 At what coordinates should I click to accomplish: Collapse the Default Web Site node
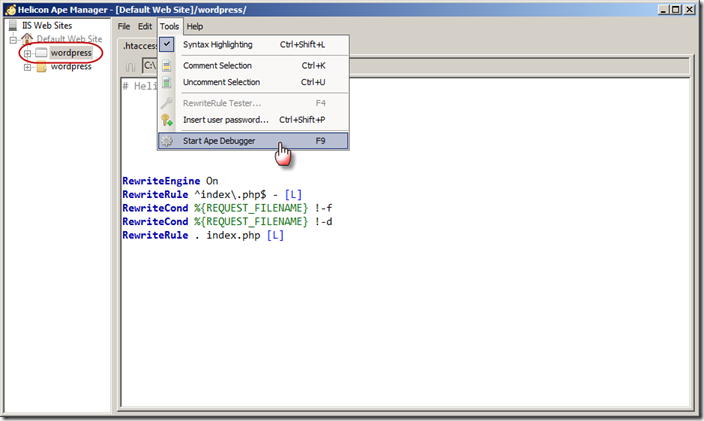tap(13, 39)
